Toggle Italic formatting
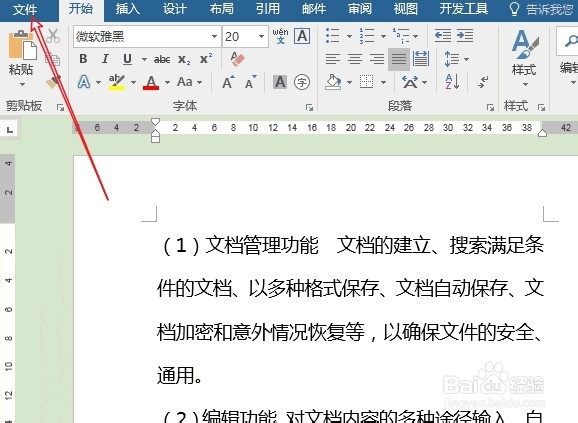Viewport: 578px width, 423px height. coord(105,59)
